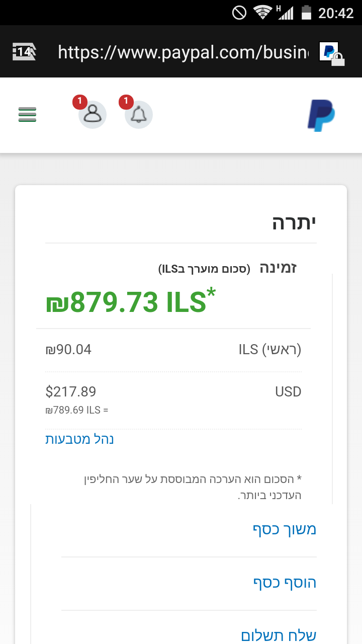Open the browser tabs counter showing 14
This screenshot has height=644, width=362.
pyautogui.click(x=24, y=51)
